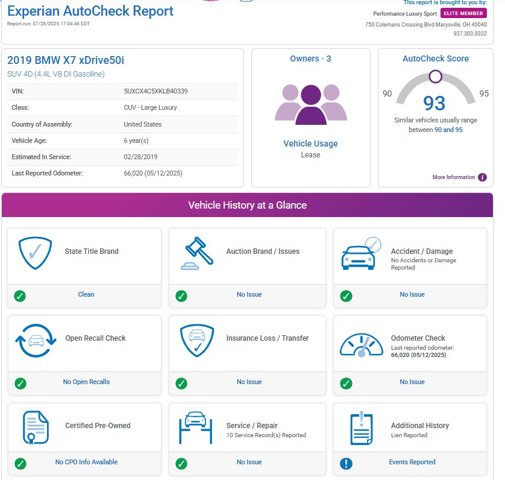Click the Vehicle Usage label

point(311,144)
